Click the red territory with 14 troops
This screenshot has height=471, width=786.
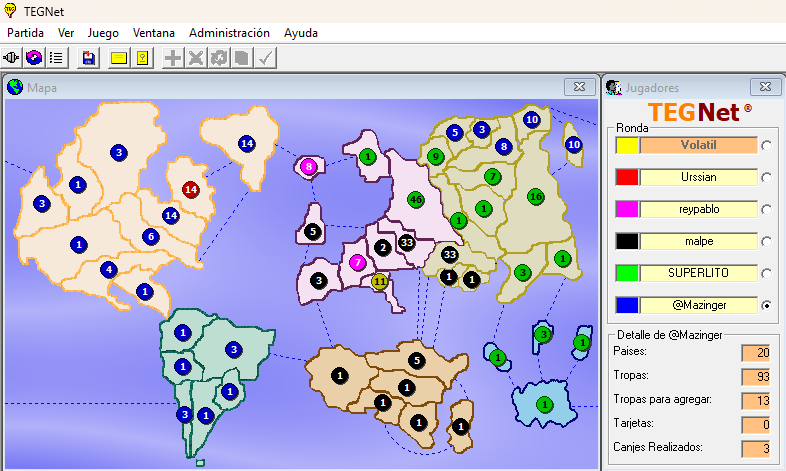[x=191, y=189]
